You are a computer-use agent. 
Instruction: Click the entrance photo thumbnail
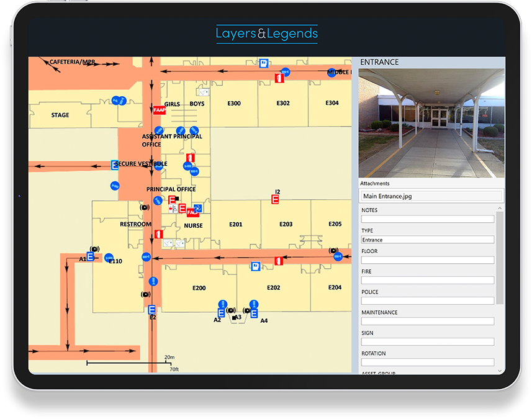pos(431,123)
